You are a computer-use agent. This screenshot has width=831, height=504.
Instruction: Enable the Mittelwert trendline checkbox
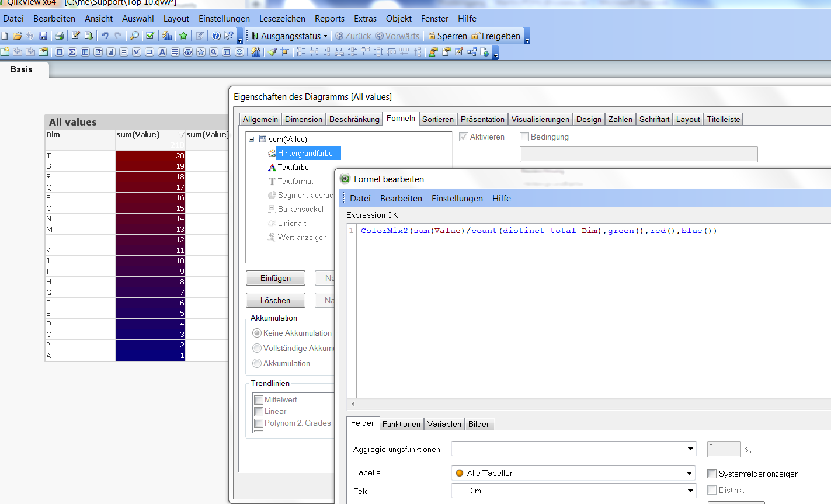259,400
